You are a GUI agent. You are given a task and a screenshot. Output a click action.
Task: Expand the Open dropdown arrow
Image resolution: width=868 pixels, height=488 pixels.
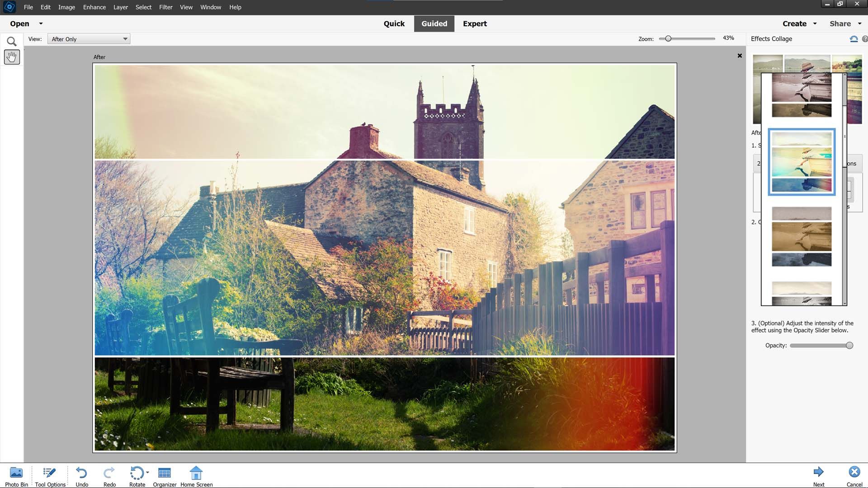click(41, 23)
